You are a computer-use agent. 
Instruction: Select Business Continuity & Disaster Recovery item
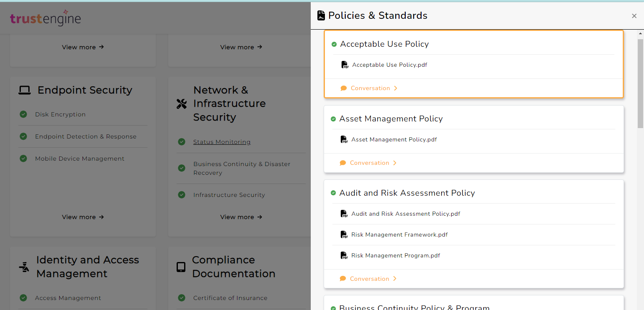click(x=242, y=168)
